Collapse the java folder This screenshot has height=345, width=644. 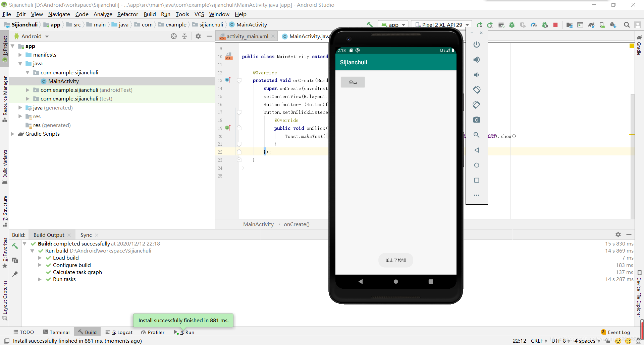click(x=20, y=64)
